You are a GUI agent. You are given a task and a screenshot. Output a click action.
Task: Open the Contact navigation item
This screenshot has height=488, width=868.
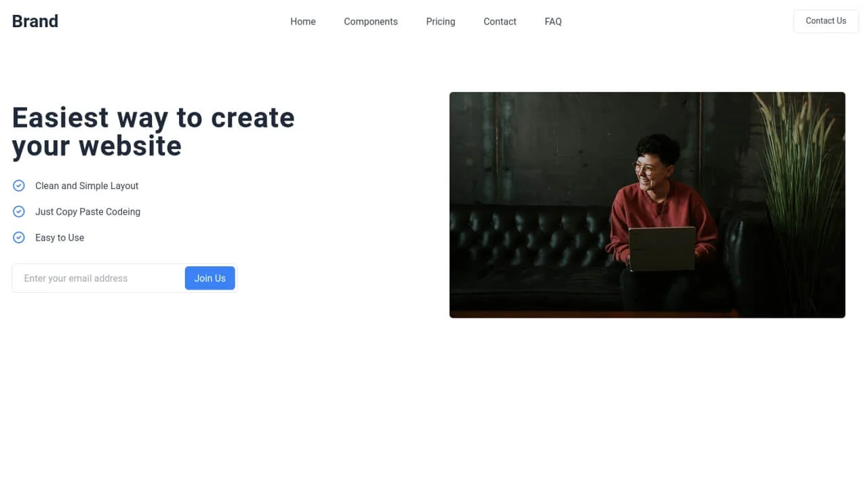point(499,21)
